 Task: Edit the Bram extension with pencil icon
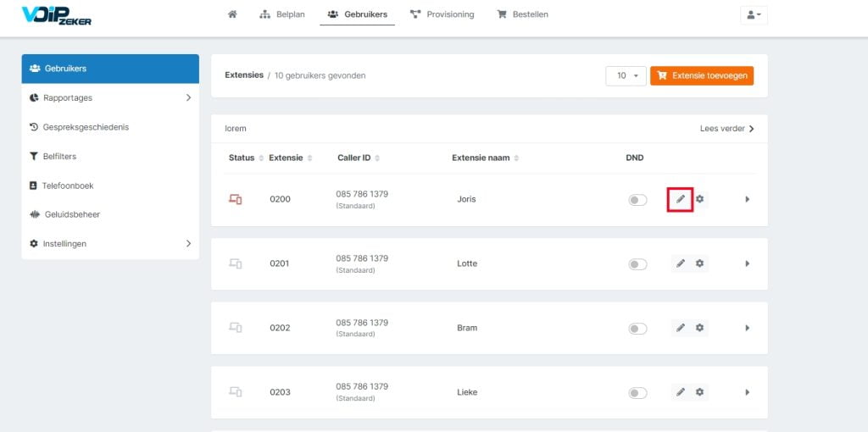coord(681,328)
